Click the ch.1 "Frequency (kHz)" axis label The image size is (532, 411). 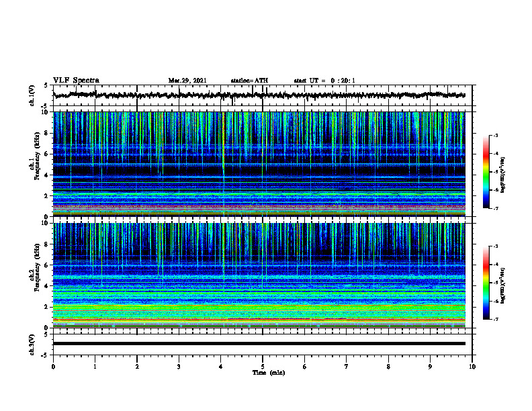[x=38, y=156]
